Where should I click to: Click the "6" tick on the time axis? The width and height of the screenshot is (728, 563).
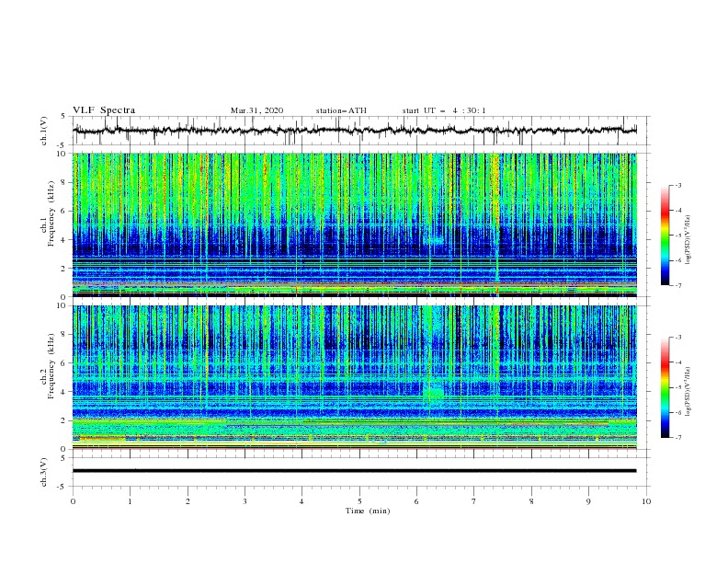tap(417, 501)
